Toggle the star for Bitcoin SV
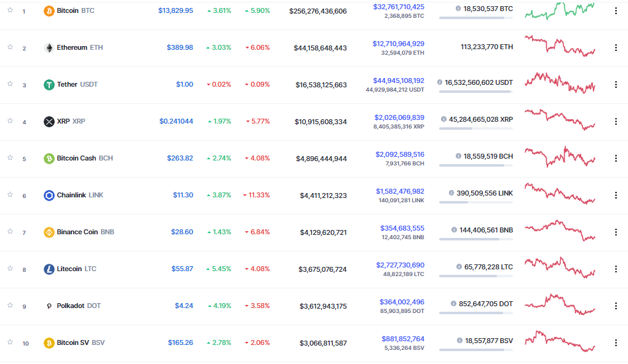628x364 pixels. (10, 342)
